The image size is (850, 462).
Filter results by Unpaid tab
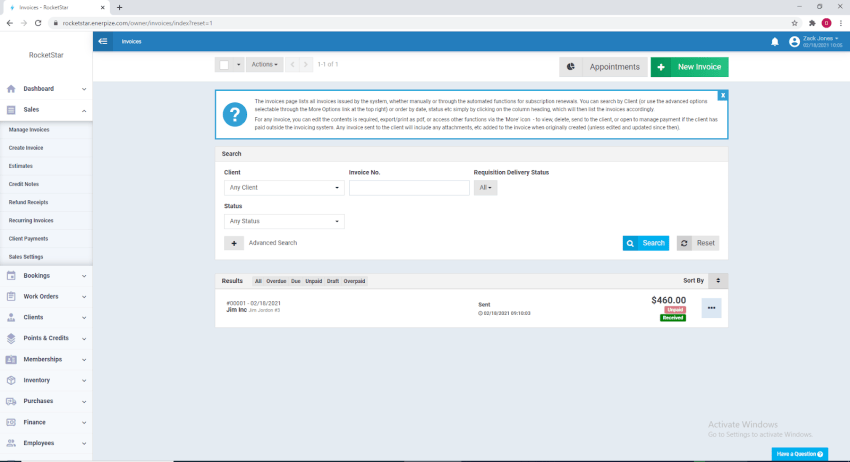click(x=313, y=281)
